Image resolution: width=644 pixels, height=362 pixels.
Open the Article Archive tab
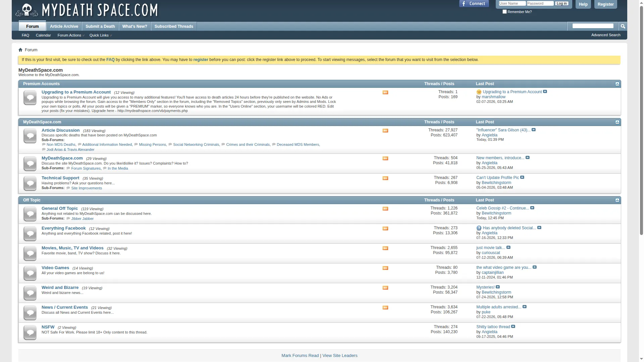click(x=64, y=26)
